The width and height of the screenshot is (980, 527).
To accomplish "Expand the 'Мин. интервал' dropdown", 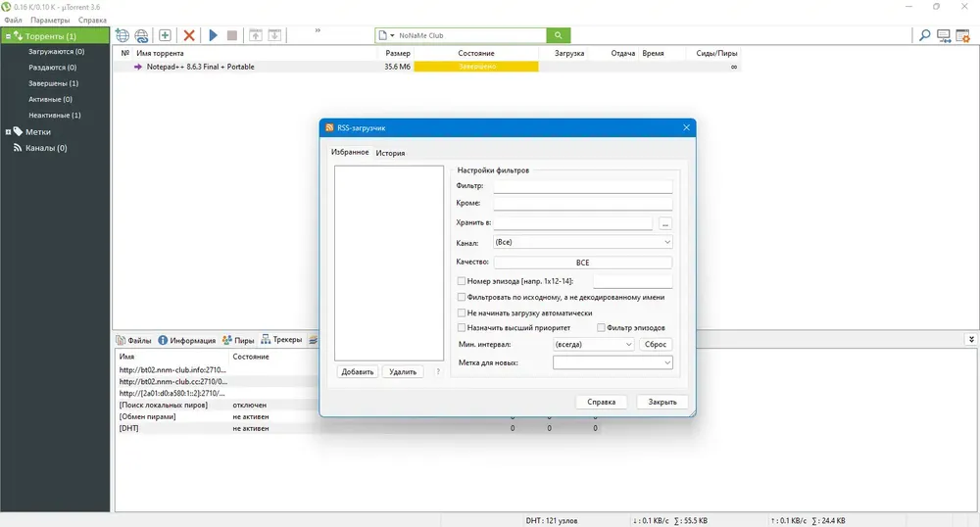I will (594, 344).
